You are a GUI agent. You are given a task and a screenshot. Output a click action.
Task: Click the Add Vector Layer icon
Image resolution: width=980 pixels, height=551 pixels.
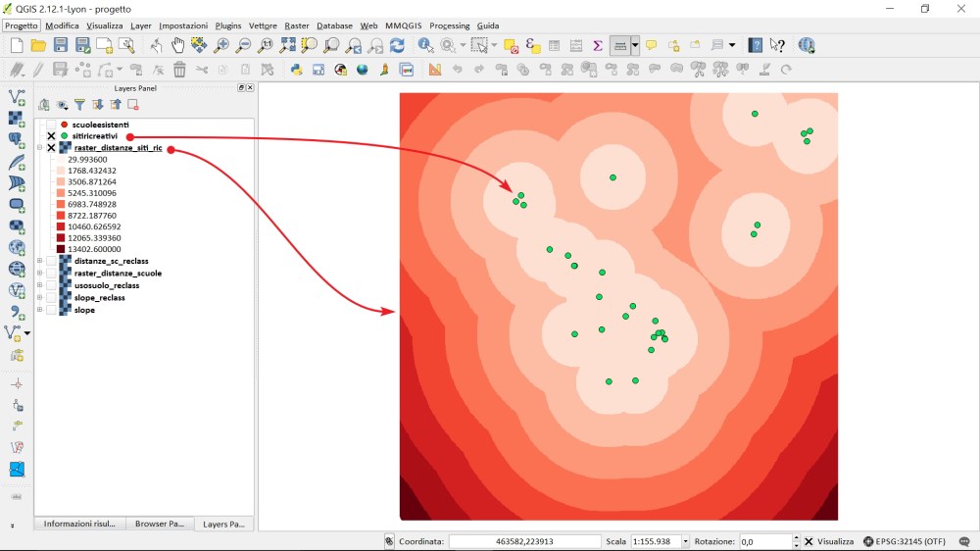17,97
